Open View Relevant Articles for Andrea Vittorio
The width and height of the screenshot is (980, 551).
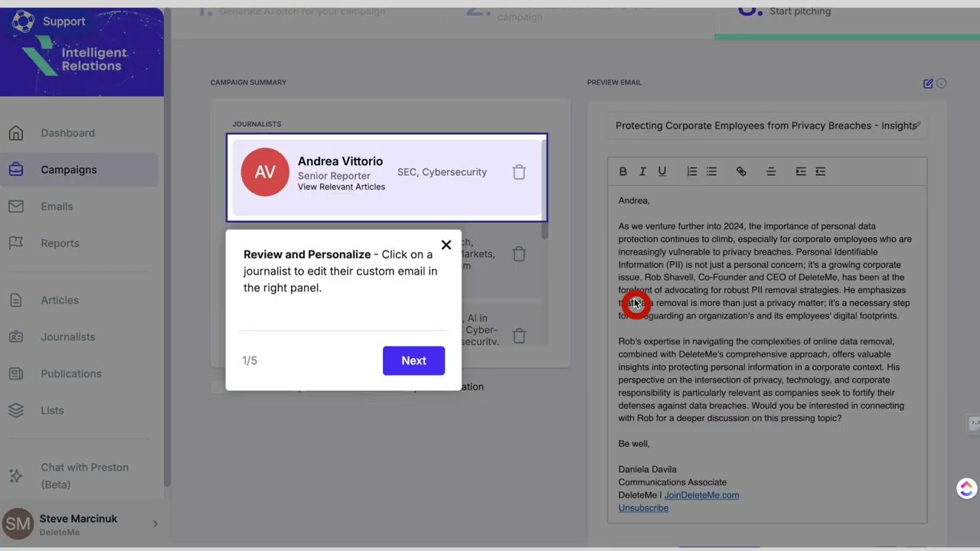coord(341,187)
